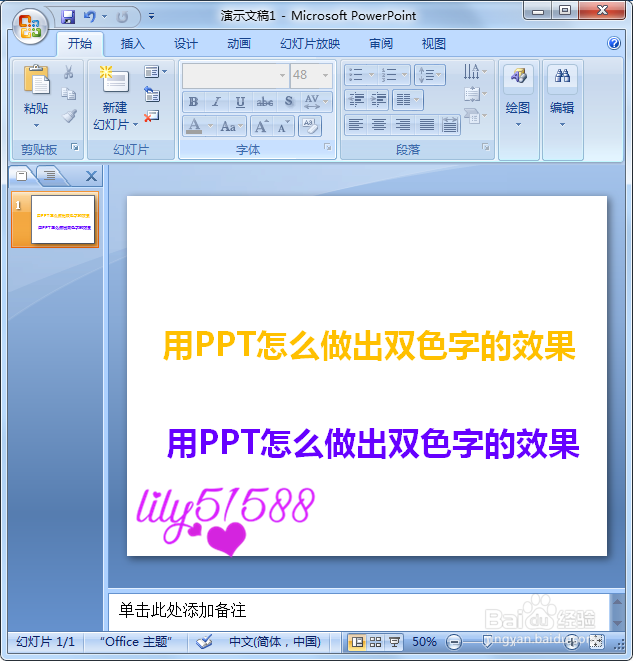This screenshot has height=661, width=633.
Task: Switch to Slide Sorter view
Action: click(375, 642)
